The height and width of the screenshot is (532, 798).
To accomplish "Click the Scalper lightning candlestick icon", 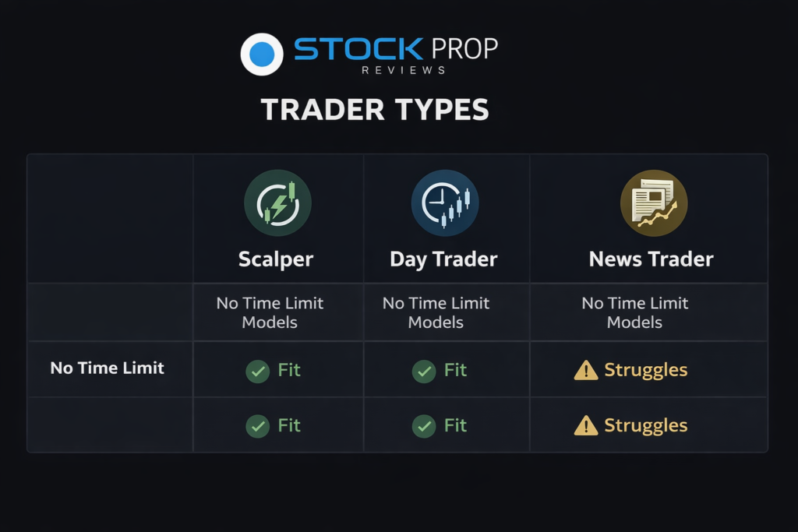I will pos(277,203).
